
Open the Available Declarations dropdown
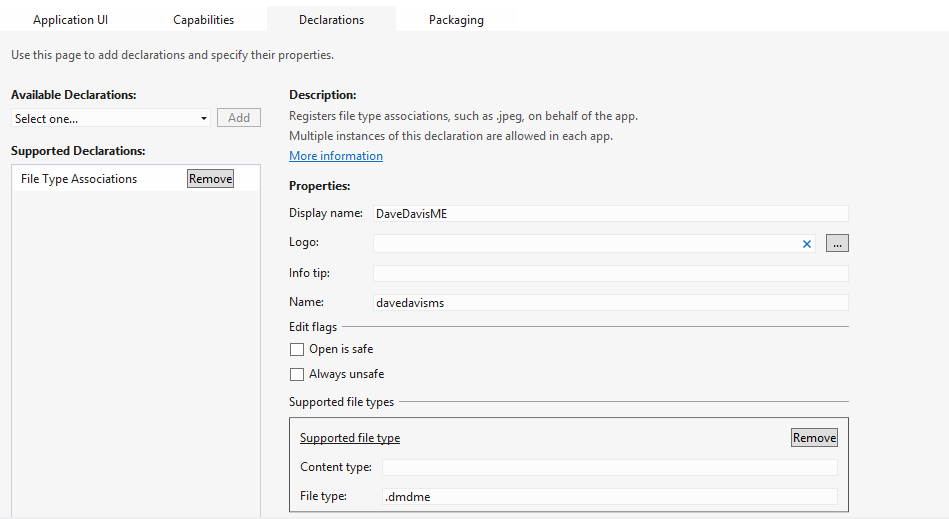(110, 118)
